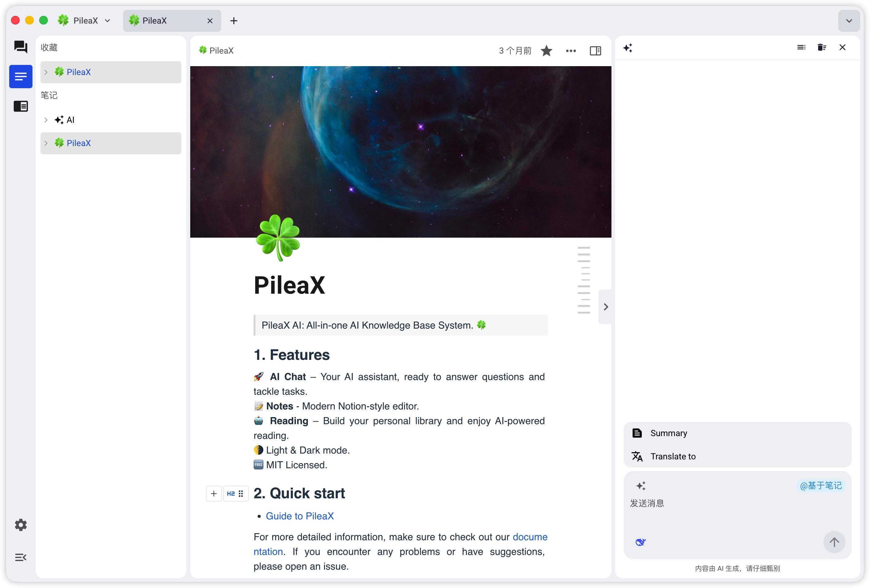Select the AI model whale icon
This screenshot has width=870, height=588.
point(641,541)
